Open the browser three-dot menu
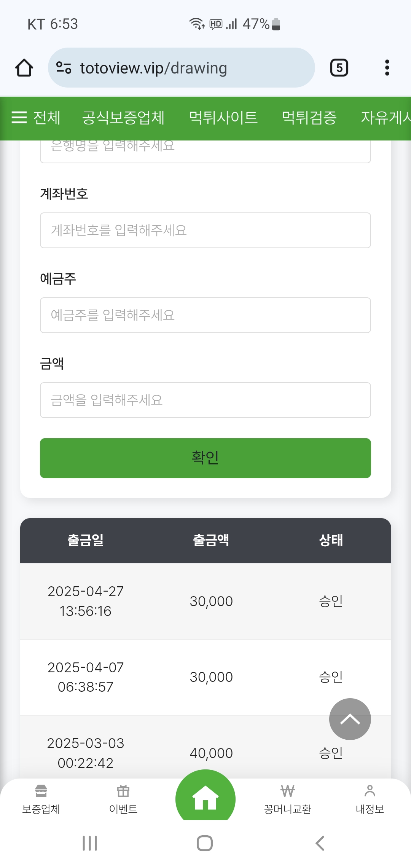This screenshot has height=868, width=411. click(x=387, y=68)
